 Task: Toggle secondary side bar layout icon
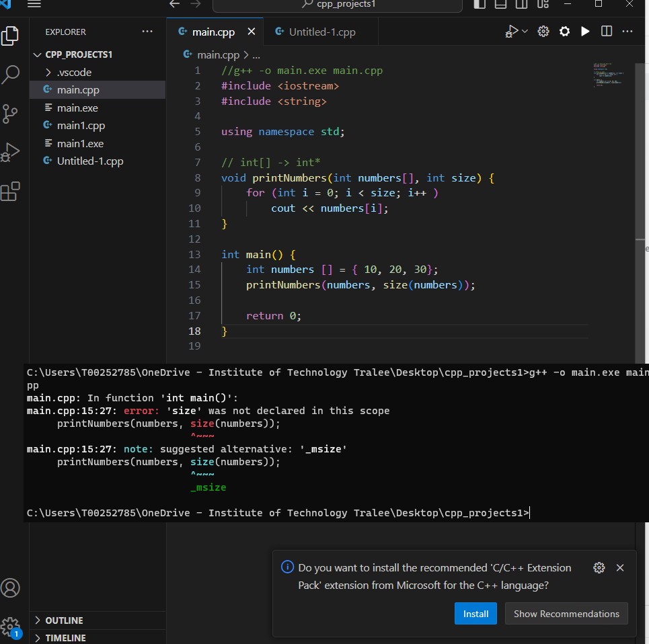[521, 4]
